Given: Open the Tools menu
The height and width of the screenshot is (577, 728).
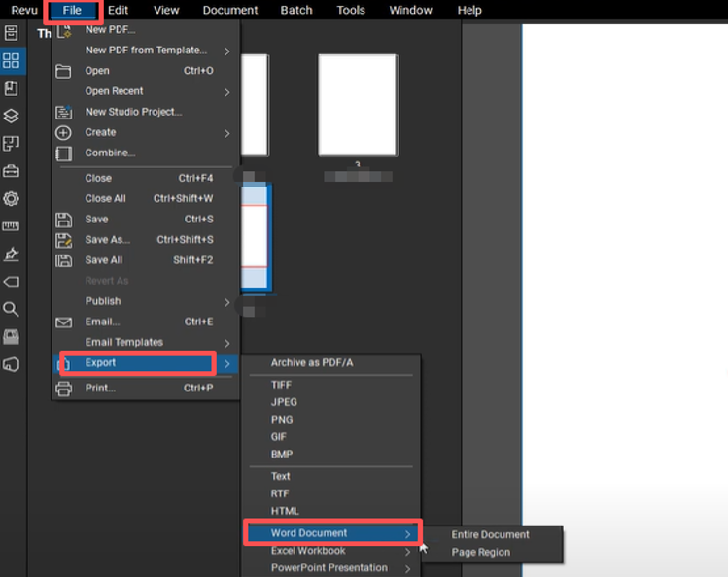Looking at the screenshot, I should tap(351, 11).
